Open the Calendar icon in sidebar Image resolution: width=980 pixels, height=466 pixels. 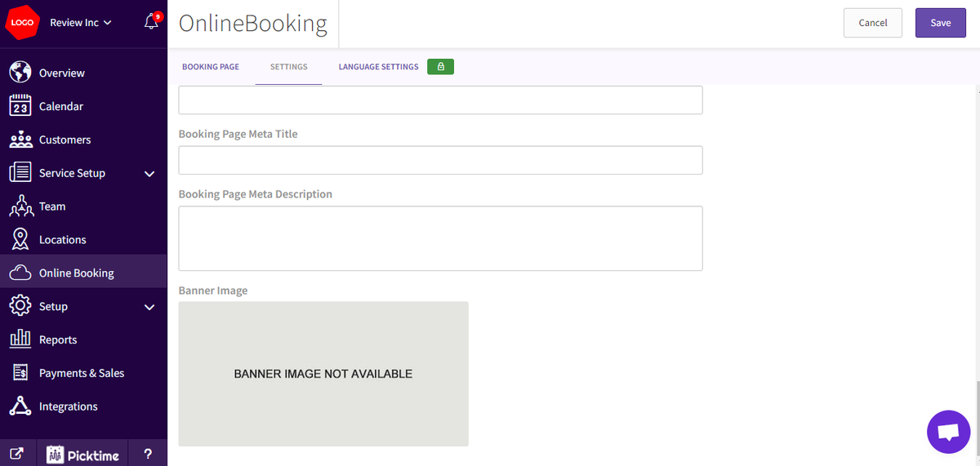point(20,106)
